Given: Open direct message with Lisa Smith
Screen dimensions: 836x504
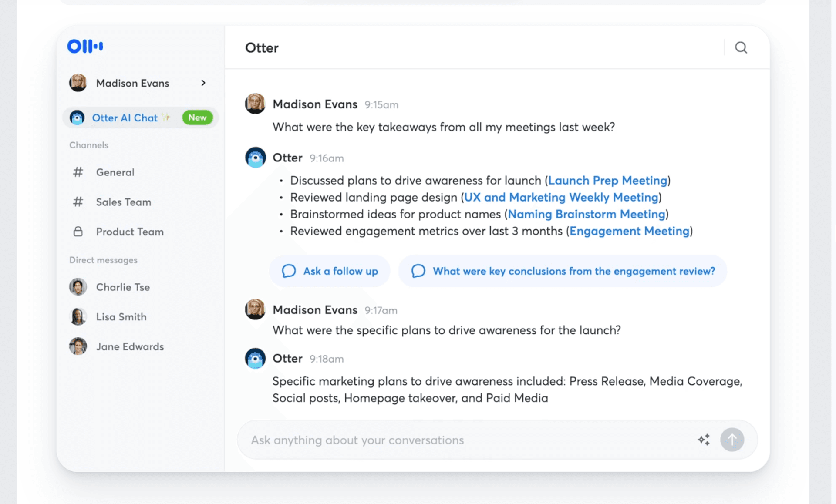Looking at the screenshot, I should (121, 317).
